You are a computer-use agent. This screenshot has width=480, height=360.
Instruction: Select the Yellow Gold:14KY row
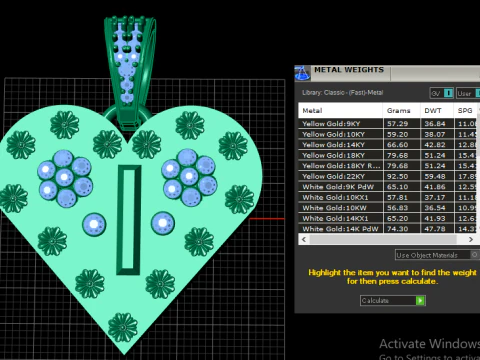tap(387, 145)
